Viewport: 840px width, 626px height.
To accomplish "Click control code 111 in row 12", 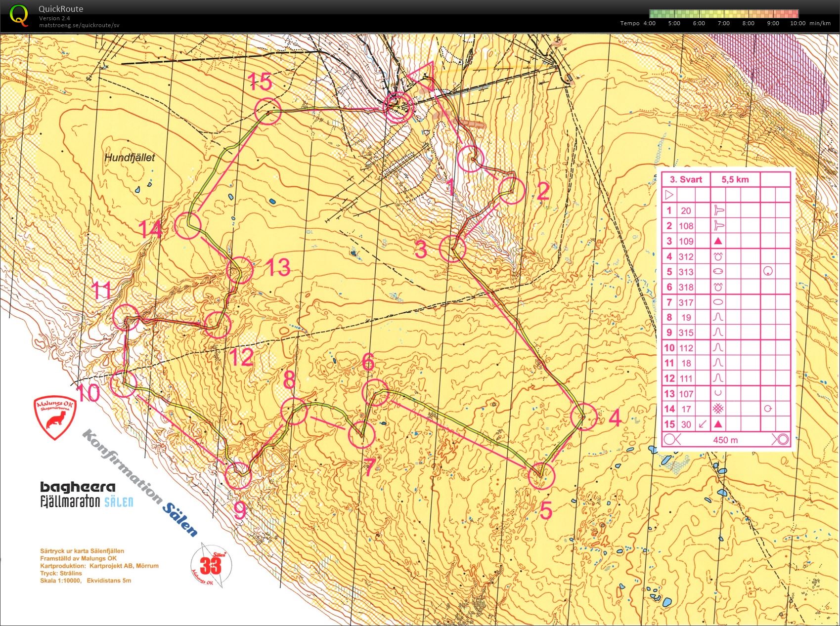I will 686,378.
